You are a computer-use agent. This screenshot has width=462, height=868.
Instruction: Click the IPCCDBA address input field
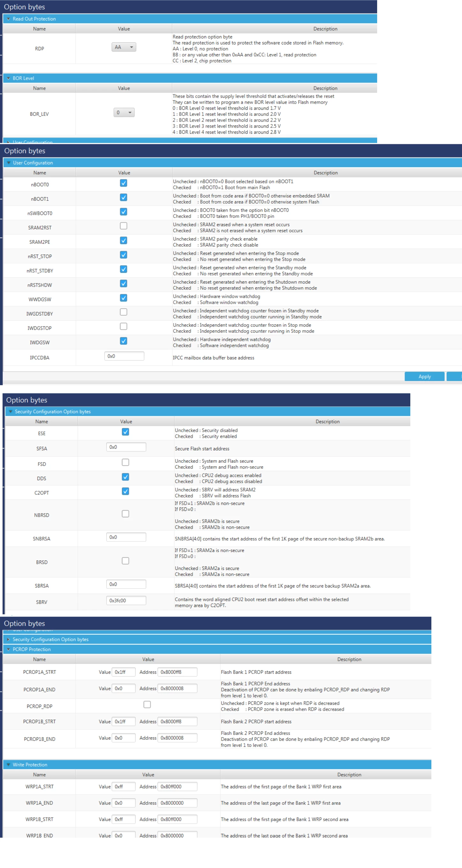pos(124,356)
